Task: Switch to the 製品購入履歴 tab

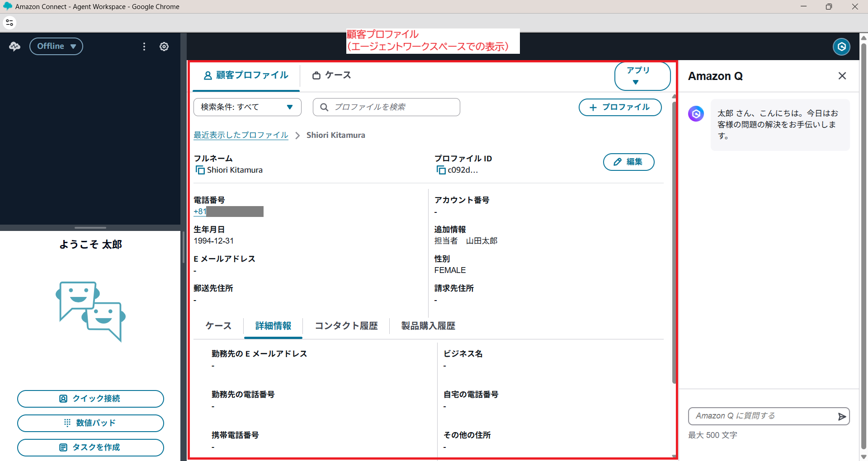Action: pyautogui.click(x=428, y=326)
